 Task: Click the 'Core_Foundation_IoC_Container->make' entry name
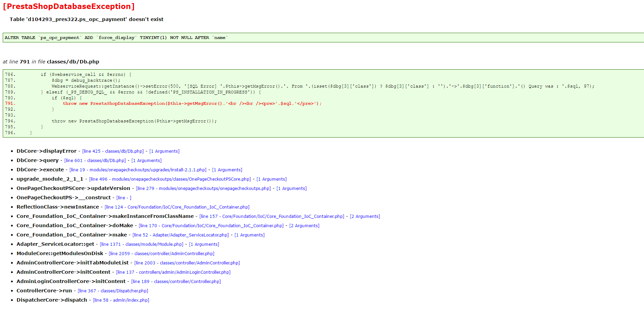(x=72, y=235)
